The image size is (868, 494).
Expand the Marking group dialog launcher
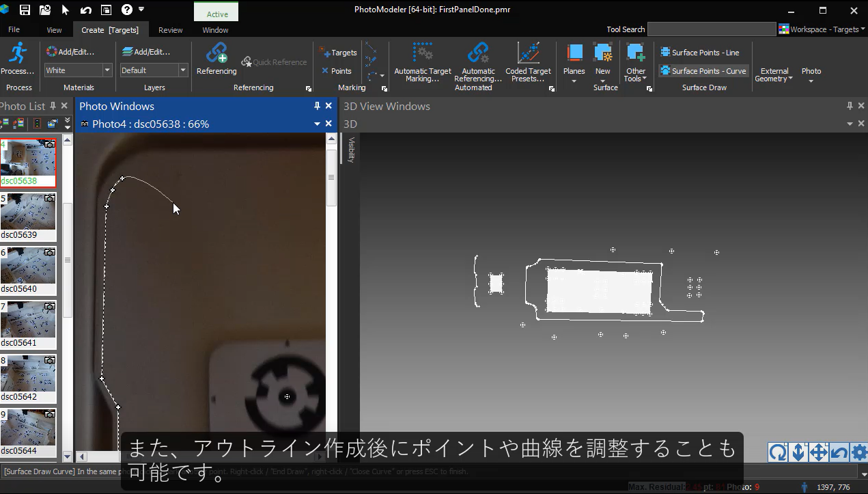click(x=384, y=89)
